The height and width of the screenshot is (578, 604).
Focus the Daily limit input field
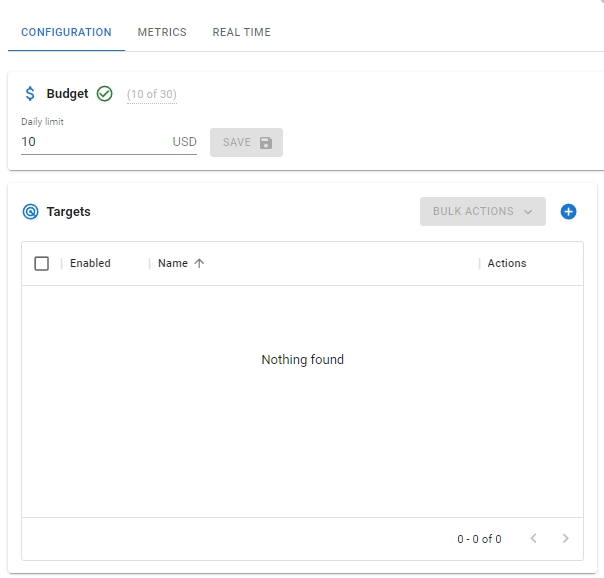tap(95, 142)
